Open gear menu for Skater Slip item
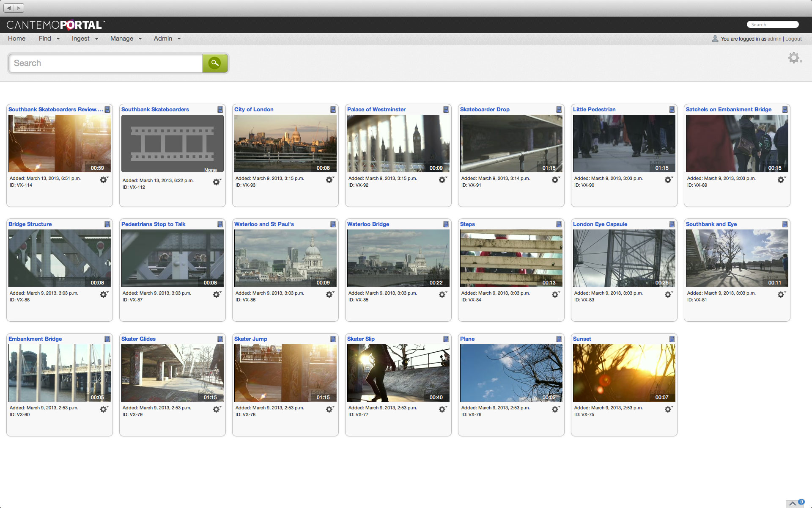Image resolution: width=812 pixels, height=508 pixels. click(x=443, y=409)
